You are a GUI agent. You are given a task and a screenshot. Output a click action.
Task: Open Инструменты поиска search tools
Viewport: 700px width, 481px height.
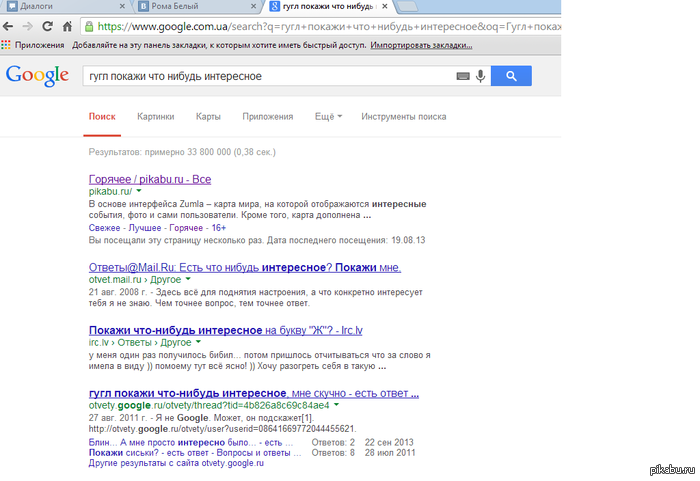point(404,116)
